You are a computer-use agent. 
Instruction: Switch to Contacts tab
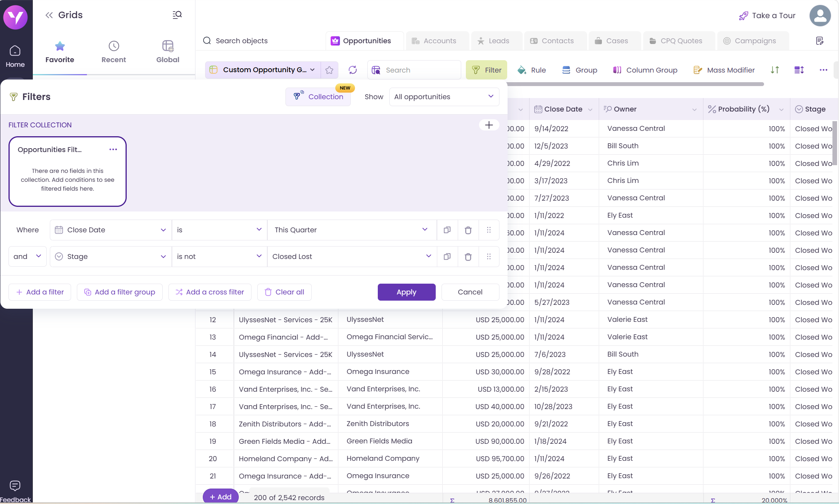coord(555,41)
